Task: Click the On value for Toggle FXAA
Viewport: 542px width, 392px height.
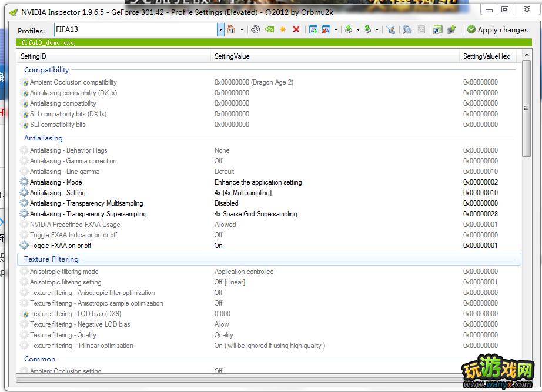Action: coord(219,246)
